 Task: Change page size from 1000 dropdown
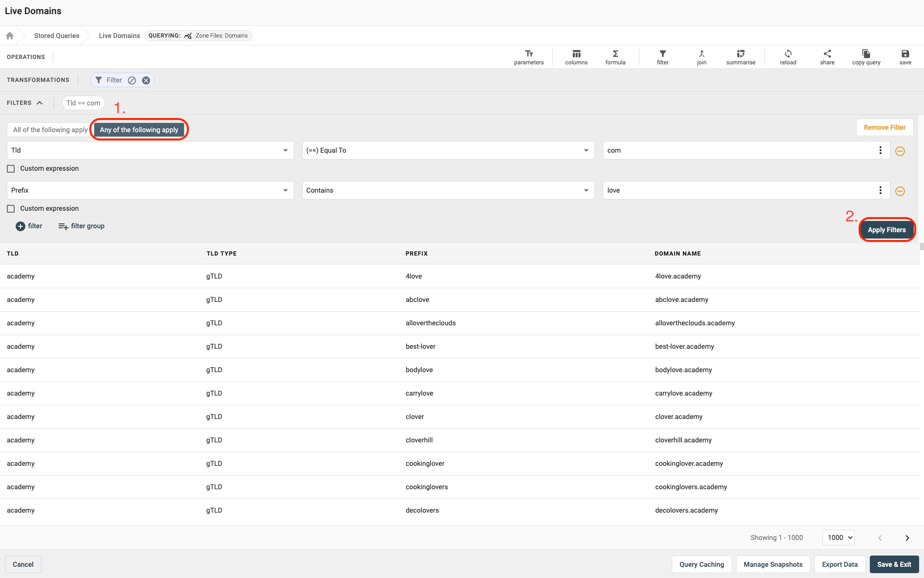tap(838, 538)
